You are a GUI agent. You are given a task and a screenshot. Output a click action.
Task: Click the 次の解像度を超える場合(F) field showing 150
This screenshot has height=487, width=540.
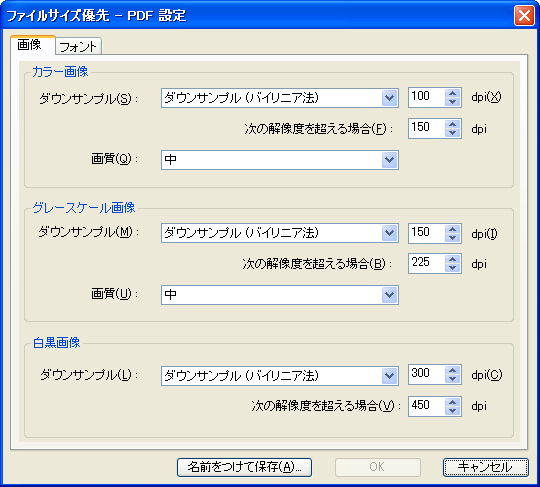[x=427, y=128]
